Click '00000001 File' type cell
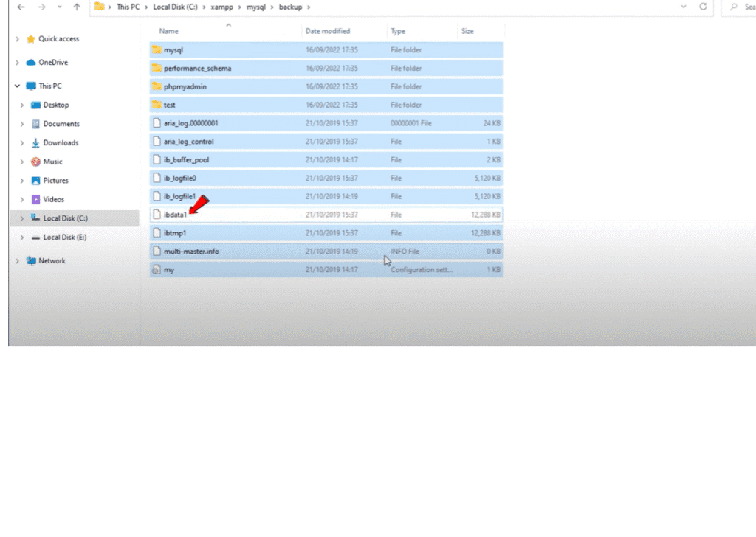This screenshot has width=756, height=537. coord(410,123)
